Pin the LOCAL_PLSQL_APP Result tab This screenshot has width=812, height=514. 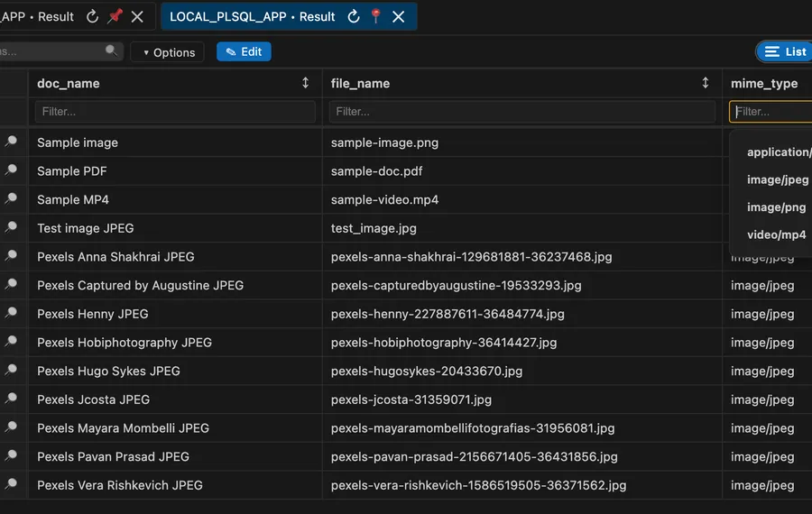click(x=376, y=16)
